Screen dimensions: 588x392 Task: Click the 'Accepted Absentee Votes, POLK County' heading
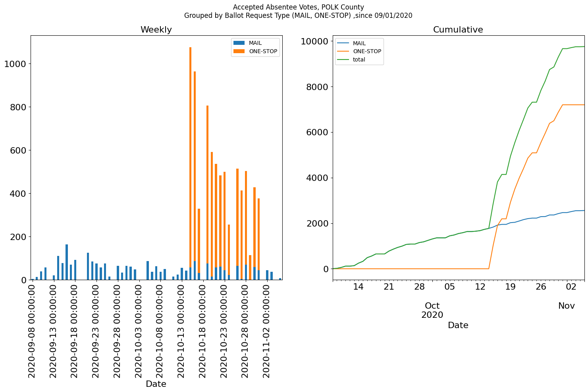click(298, 7)
